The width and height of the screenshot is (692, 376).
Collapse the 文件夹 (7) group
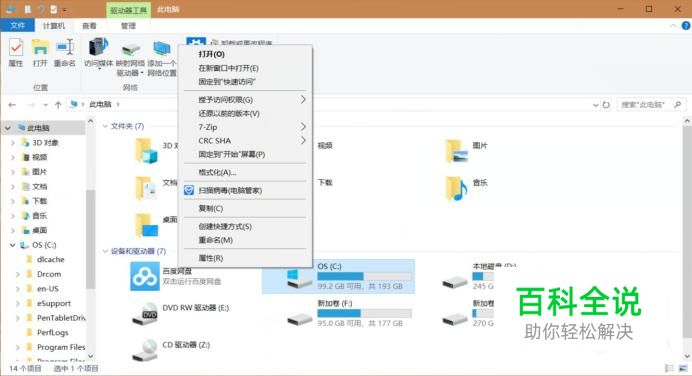pyautogui.click(x=105, y=126)
